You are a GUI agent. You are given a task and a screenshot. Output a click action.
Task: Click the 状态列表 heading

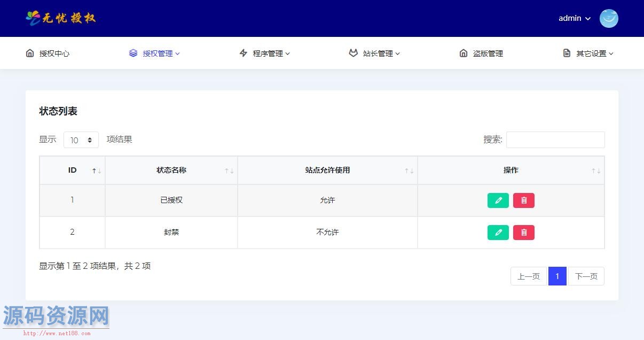click(58, 111)
